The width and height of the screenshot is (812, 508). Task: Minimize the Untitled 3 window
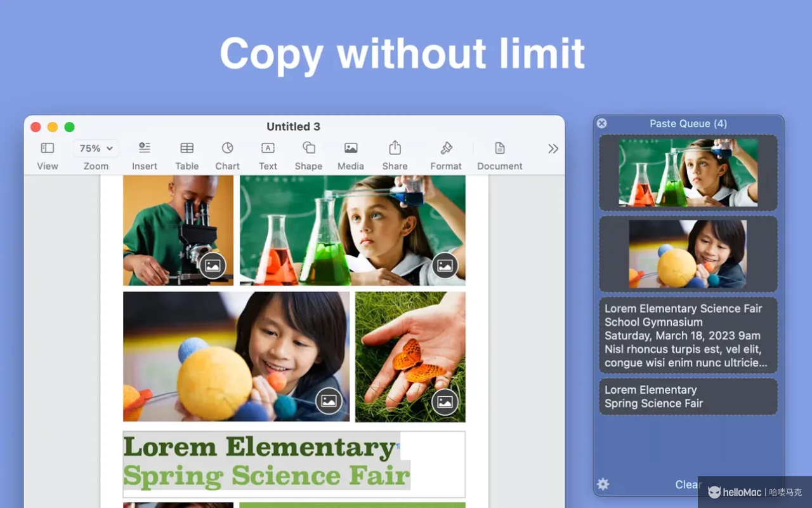(x=53, y=127)
